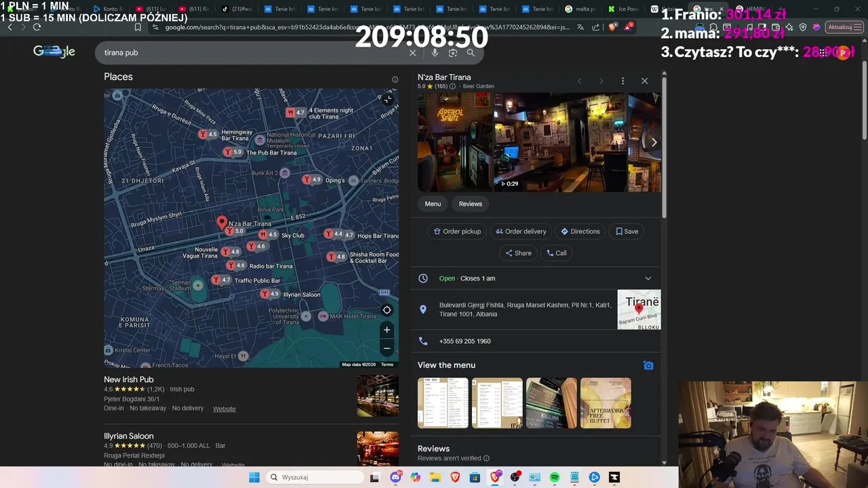868x488 pixels.
Task: Click the place panel vertical scrollbar
Action: pyautogui.click(x=665, y=149)
